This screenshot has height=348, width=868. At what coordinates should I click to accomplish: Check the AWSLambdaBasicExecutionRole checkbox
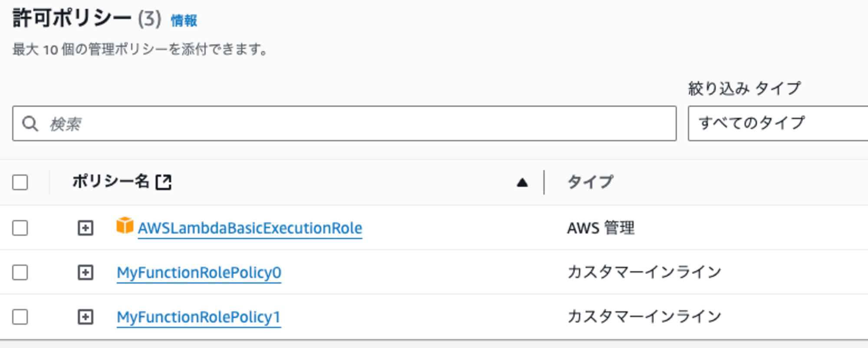[20, 228]
